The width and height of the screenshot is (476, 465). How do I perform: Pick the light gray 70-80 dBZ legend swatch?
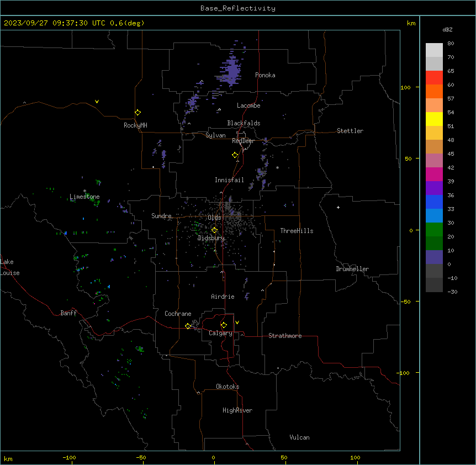point(434,50)
